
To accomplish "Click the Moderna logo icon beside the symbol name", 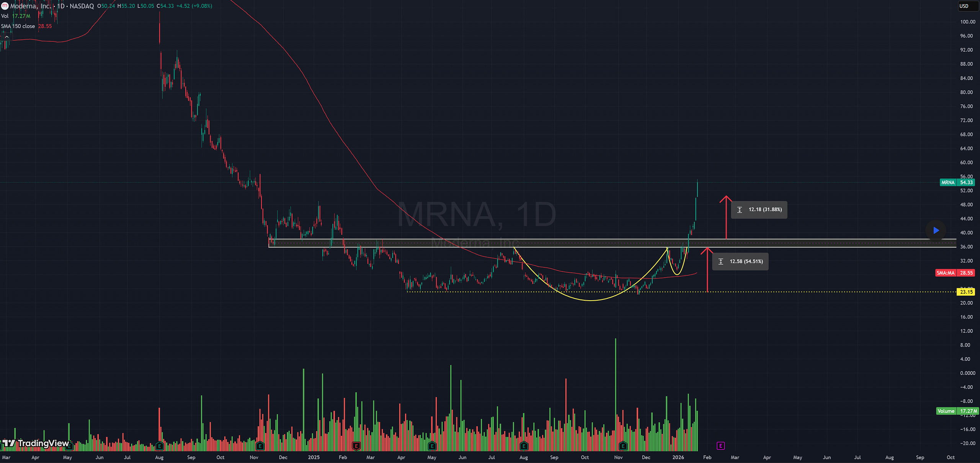I will [x=5, y=6].
